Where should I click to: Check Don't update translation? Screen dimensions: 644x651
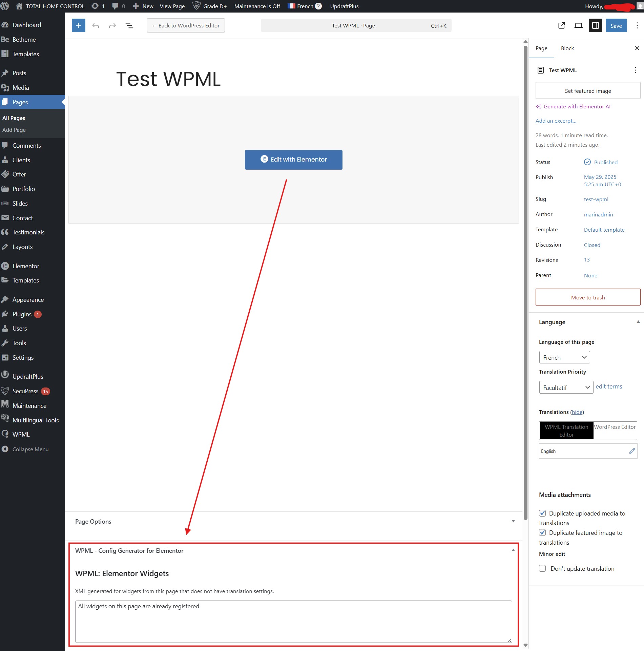(x=542, y=568)
